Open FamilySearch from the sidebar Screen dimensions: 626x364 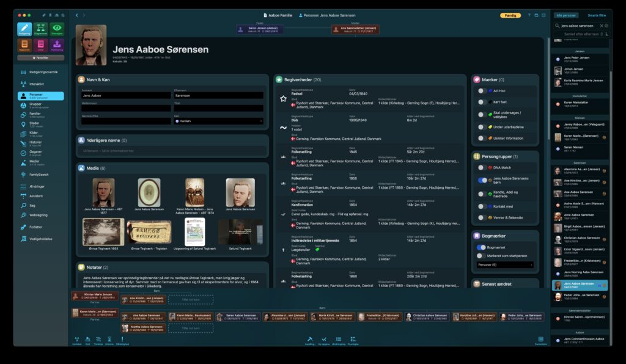pos(38,174)
